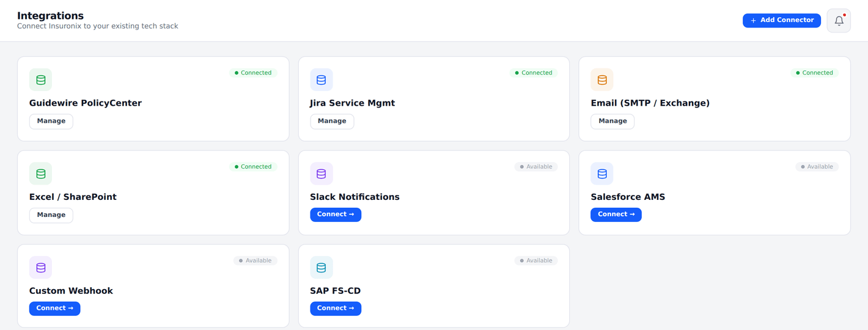
Task: Manage the Jira Service Mgmt integration
Action: 332,121
